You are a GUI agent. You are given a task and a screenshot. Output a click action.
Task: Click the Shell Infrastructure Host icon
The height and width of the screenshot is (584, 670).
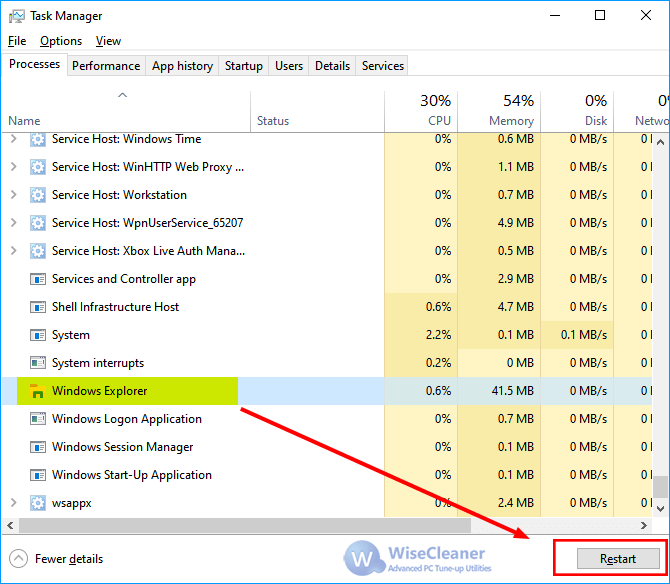pos(38,307)
